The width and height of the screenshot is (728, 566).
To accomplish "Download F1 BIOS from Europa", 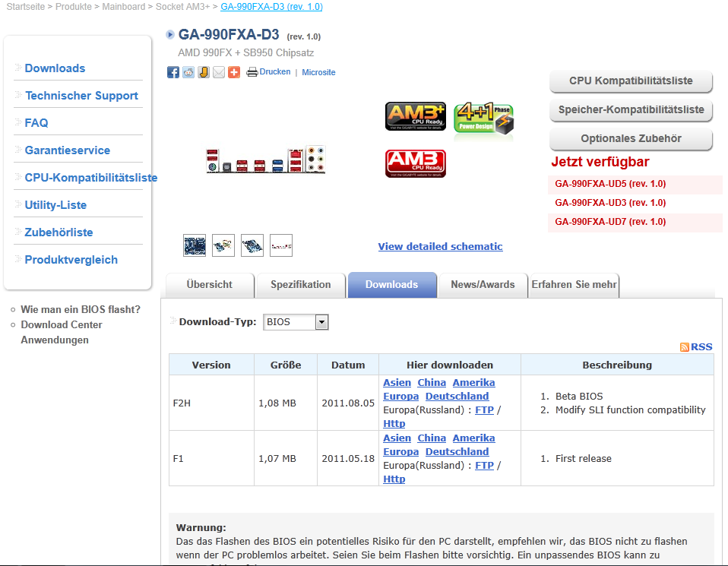I will pyautogui.click(x=400, y=452).
